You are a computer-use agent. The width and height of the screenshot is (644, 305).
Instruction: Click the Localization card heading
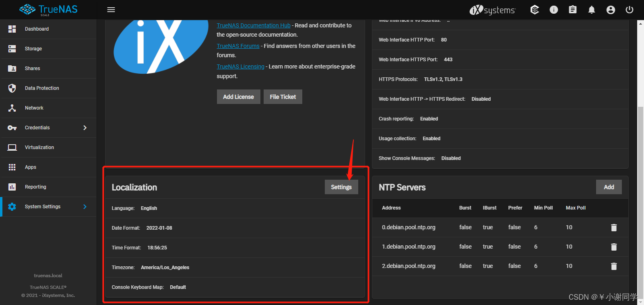coord(134,187)
